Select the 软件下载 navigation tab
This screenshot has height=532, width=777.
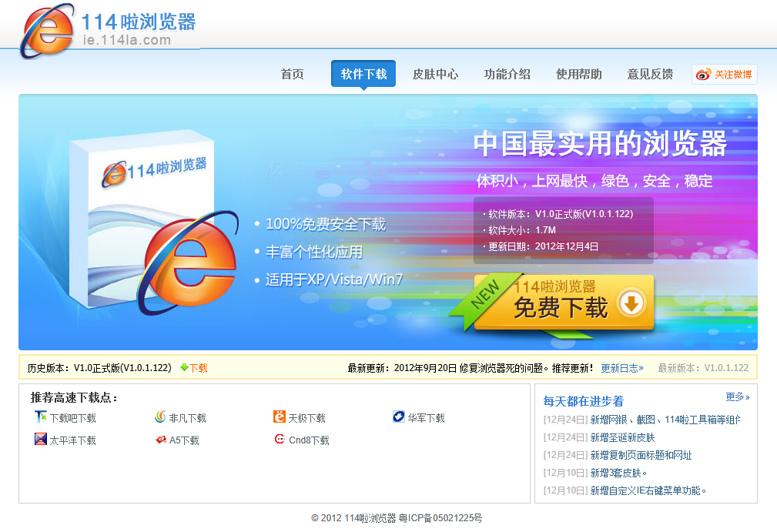pos(363,75)
